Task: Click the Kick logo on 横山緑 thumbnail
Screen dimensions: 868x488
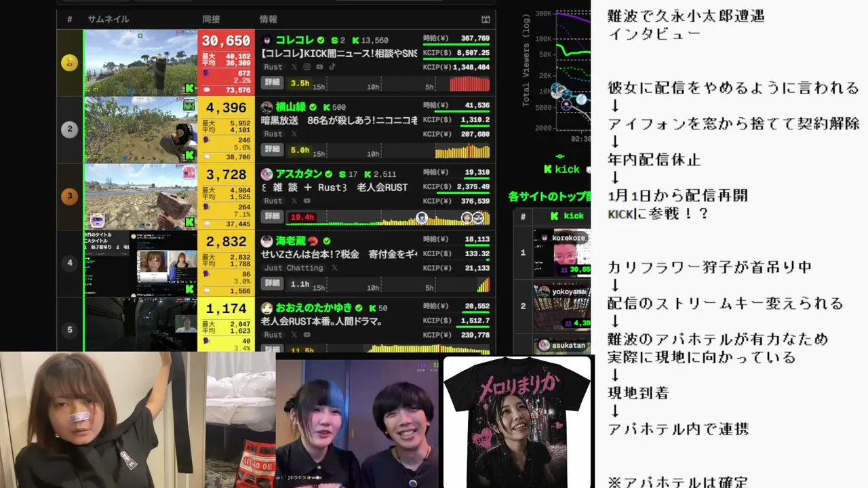Action: [x=190, y=155]
